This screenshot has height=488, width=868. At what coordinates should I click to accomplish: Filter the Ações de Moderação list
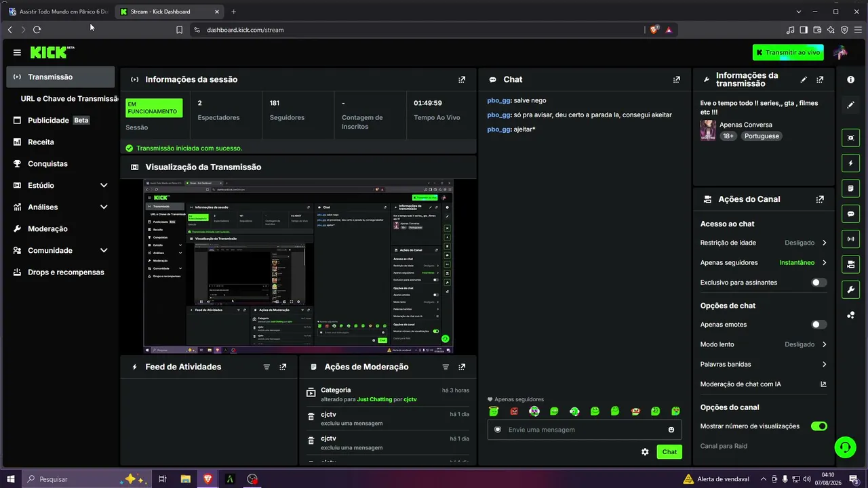(x=446, y=367)
